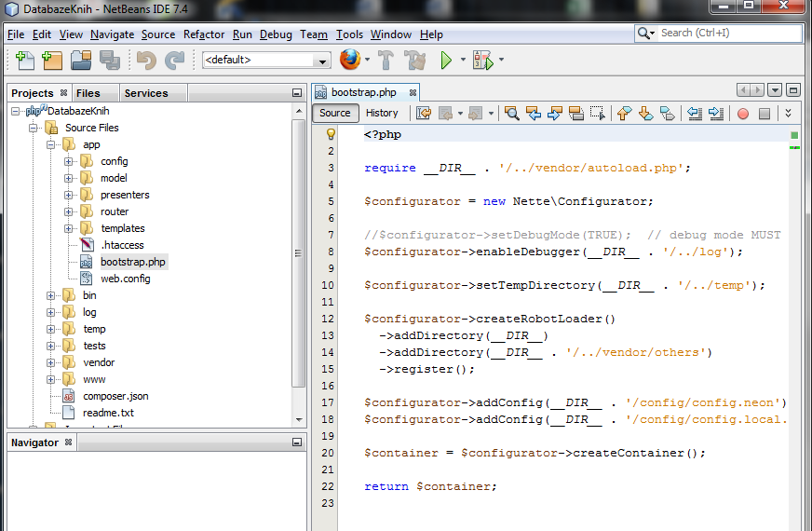Expand editor toolbar overflow chevron
Image resolution: width=812 pixels, height=531 pixels.
point(788,113)
